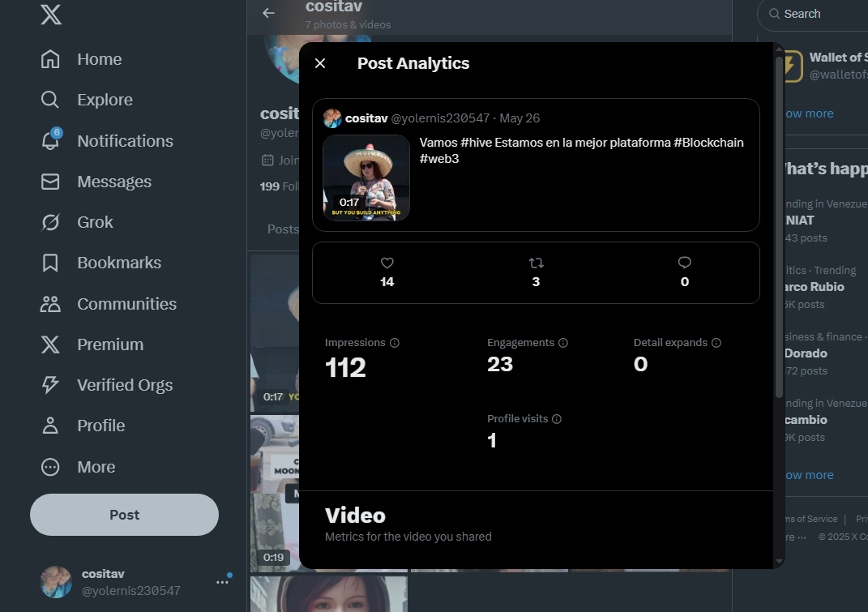The height and width of the screenshot is (612, 868).
Task: Click the #Blockchain hashtag link
Action: tap(708, 143)
